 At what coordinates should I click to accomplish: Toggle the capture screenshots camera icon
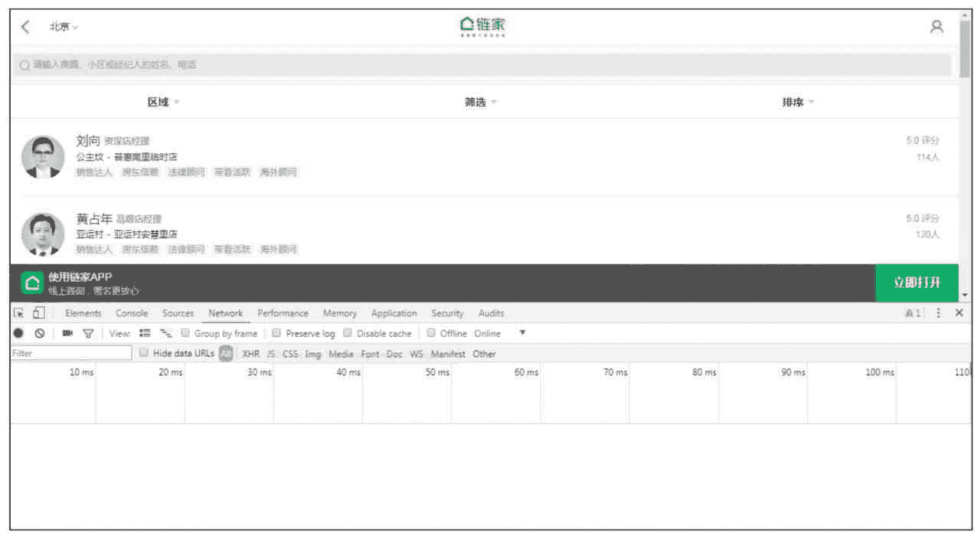67,333
